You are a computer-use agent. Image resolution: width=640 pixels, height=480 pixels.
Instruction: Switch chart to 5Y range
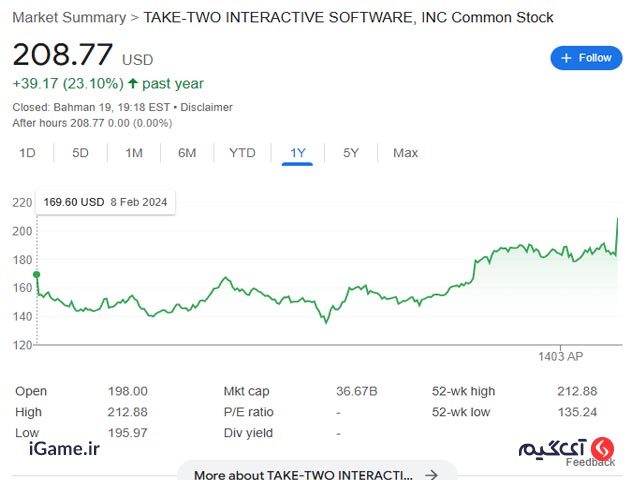click(351, 153)
